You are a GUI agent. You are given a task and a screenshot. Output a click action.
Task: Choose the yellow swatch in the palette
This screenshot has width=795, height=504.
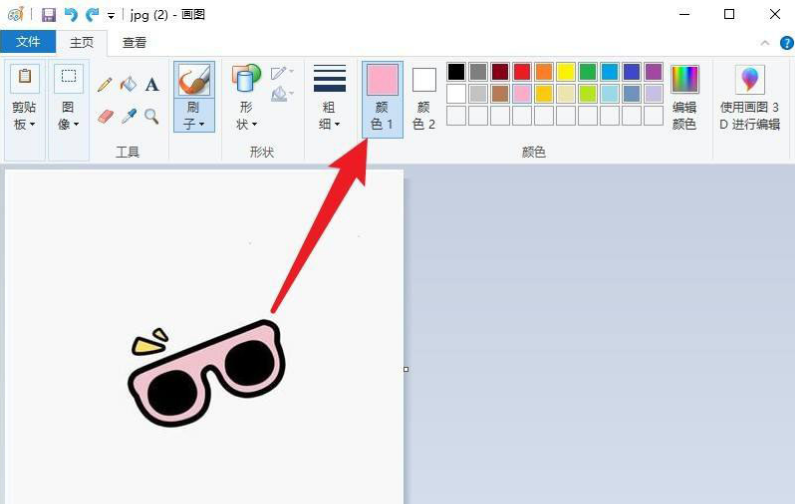point(565,72)
